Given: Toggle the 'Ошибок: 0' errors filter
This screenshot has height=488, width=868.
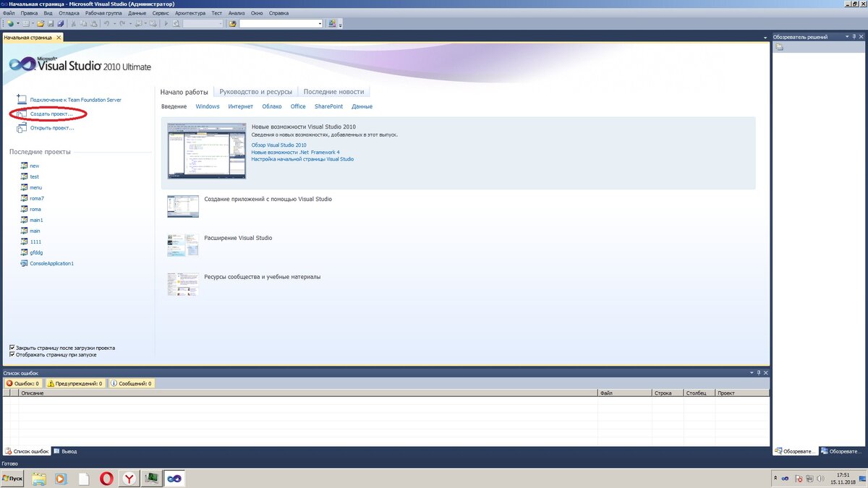Looking at the screenshot, I should [x=23, y=383].
